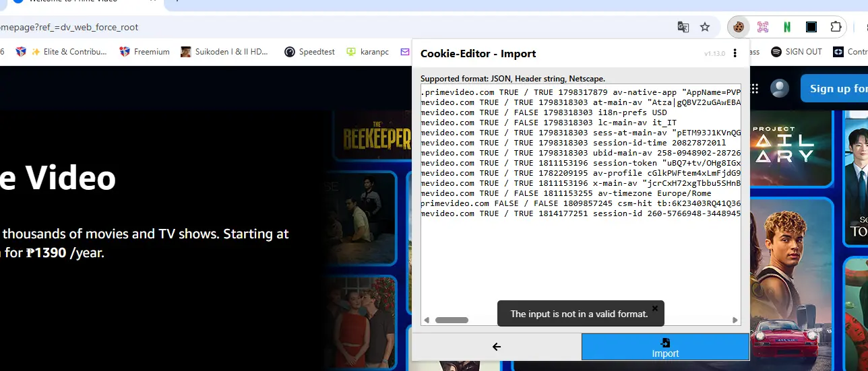
Task: Click the last session-id cookie line
Action: click(581, 213)
